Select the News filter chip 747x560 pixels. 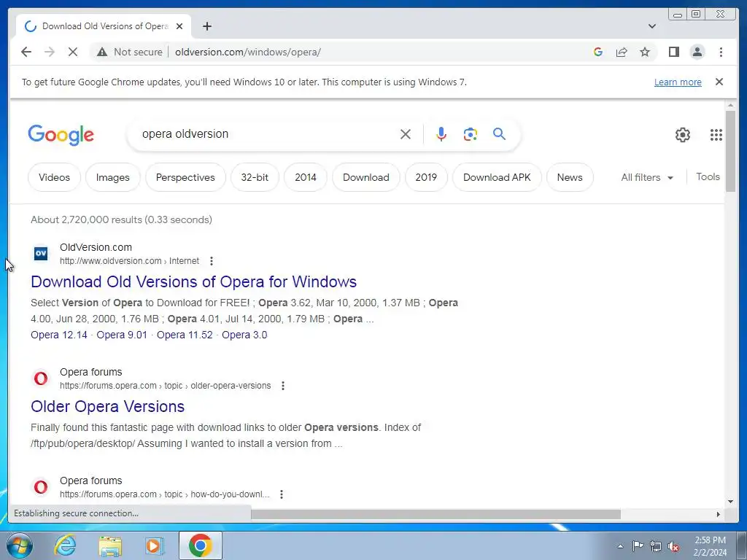(570, 177)
